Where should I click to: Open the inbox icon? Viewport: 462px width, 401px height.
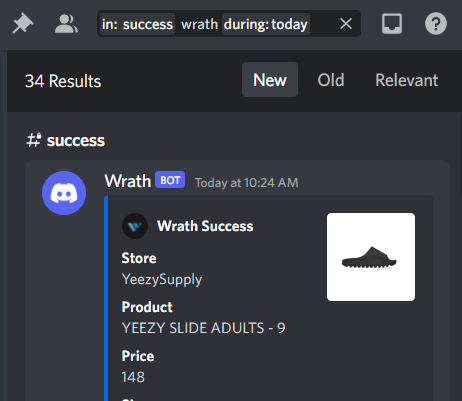pyautogui.click(x=392, y=24)
